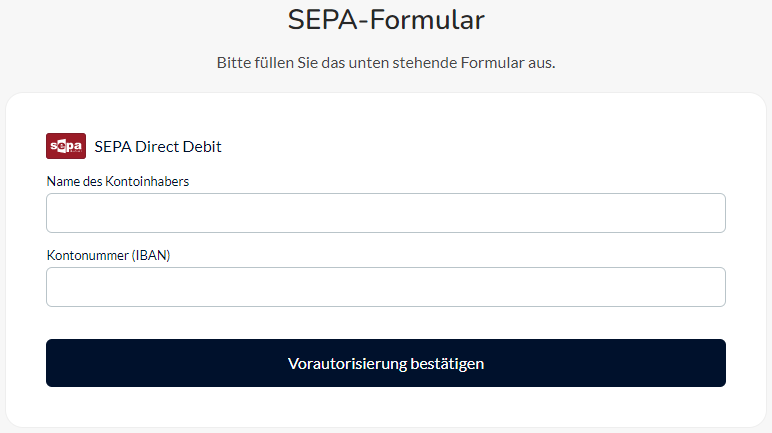
Task: Click the word IBAN in the field label
Action: (x=151, y=255)
